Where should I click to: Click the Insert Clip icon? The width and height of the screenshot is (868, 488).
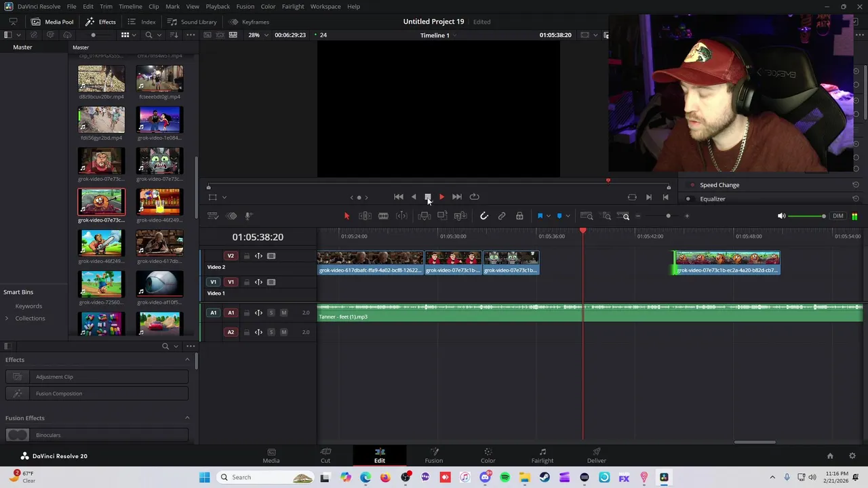425,216
